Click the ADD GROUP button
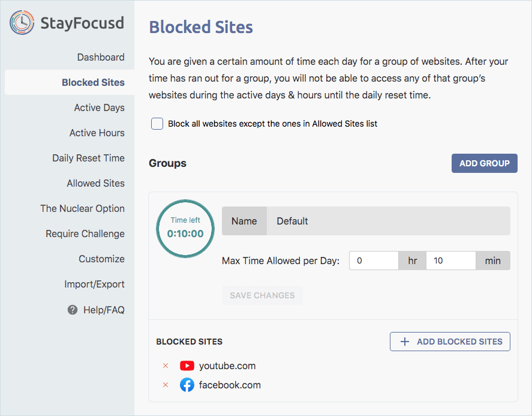 coord(484,163)
